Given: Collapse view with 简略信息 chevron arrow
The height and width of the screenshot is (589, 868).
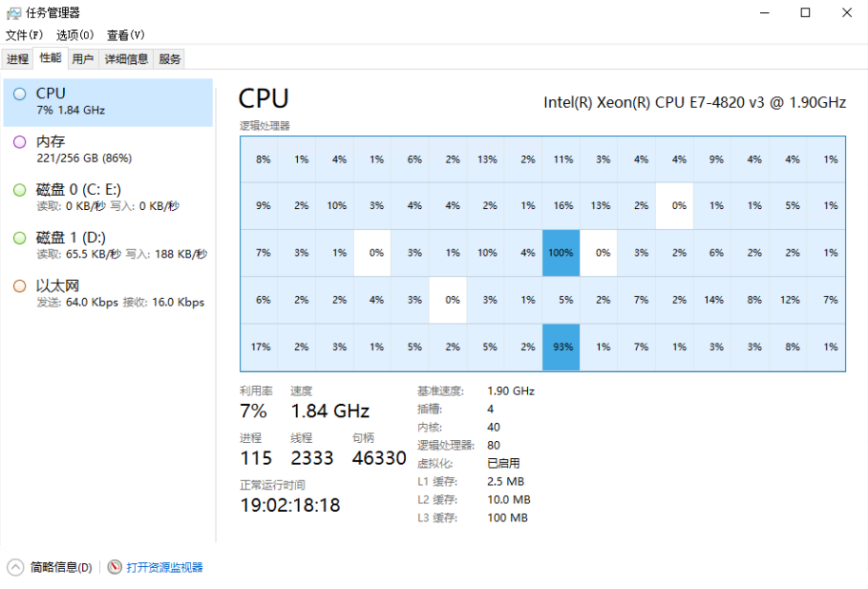Looking at the screenshot, I should 15,567.
